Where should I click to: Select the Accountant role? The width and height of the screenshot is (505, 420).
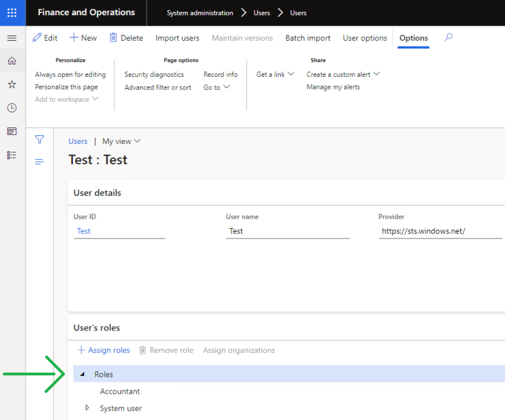pyautogui.click(x=120, y=391)
